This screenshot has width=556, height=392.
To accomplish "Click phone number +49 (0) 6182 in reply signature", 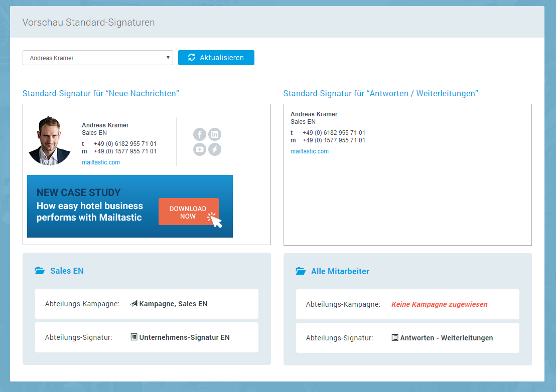I will click(334, 133).
